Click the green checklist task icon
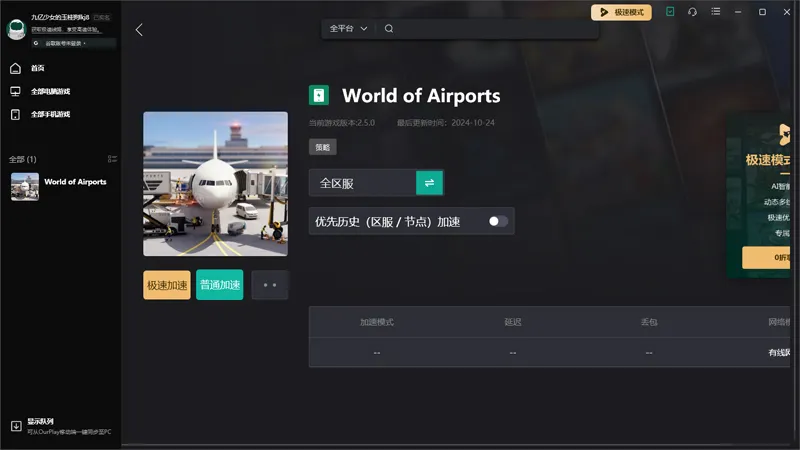 (670, 11)
